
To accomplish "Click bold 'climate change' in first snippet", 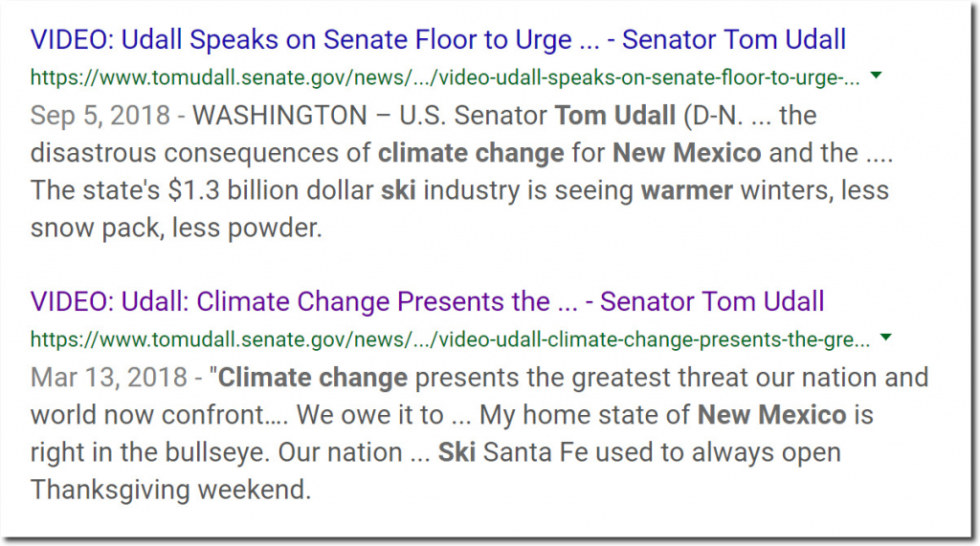I will 471,154.
